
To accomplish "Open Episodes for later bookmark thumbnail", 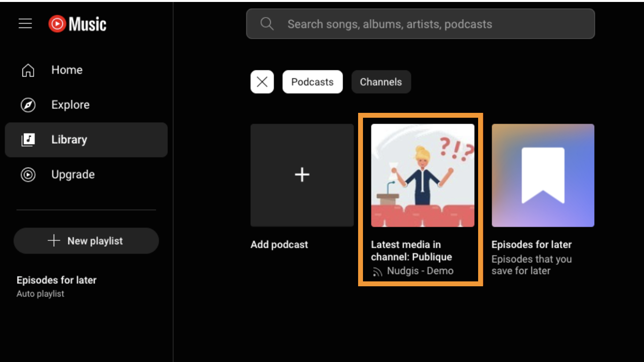I will point(543,175).
